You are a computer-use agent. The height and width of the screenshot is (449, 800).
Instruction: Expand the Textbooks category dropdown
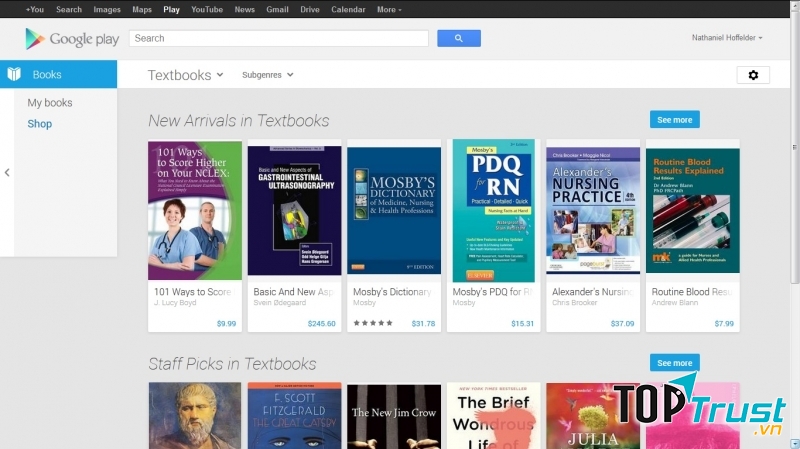pyautogui.click(x=186, y=75)
